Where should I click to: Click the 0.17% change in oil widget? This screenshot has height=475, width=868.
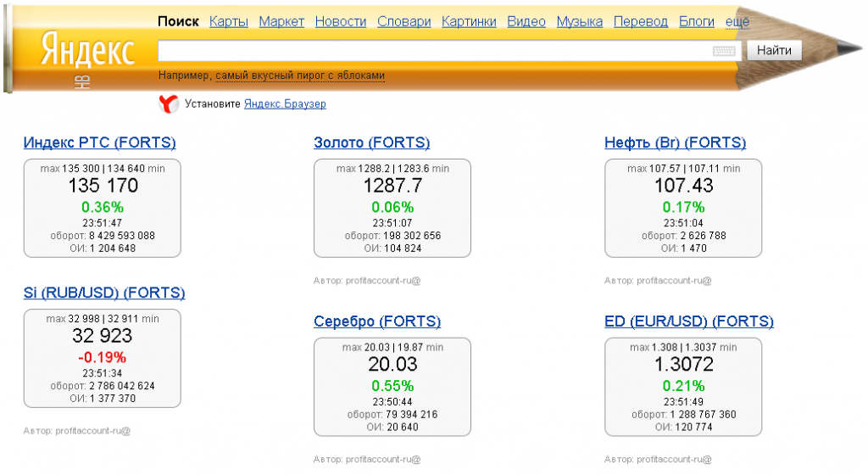point(684,207)
